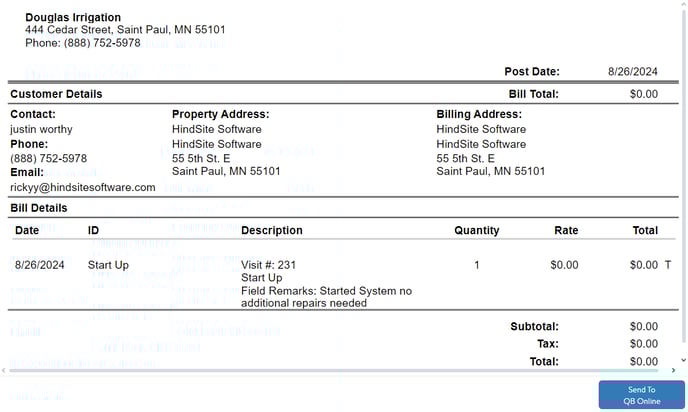Viewport: 688px width, 412px height.
Task: Click the horizontal scrollbar thumb
Action: [x=333, y=371]
